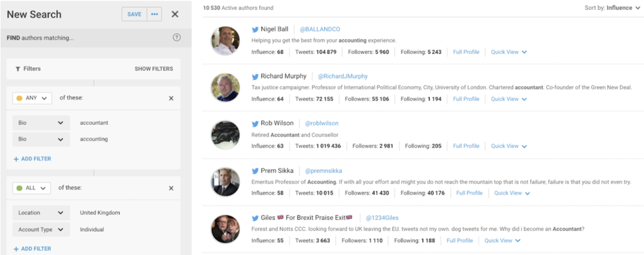The image size is (644, 255).
Task: Open the Location field dropdown
Action: (41, 212)
